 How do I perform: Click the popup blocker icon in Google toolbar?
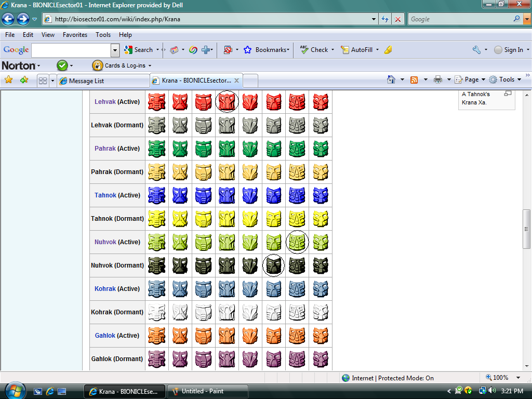(228, 50)
